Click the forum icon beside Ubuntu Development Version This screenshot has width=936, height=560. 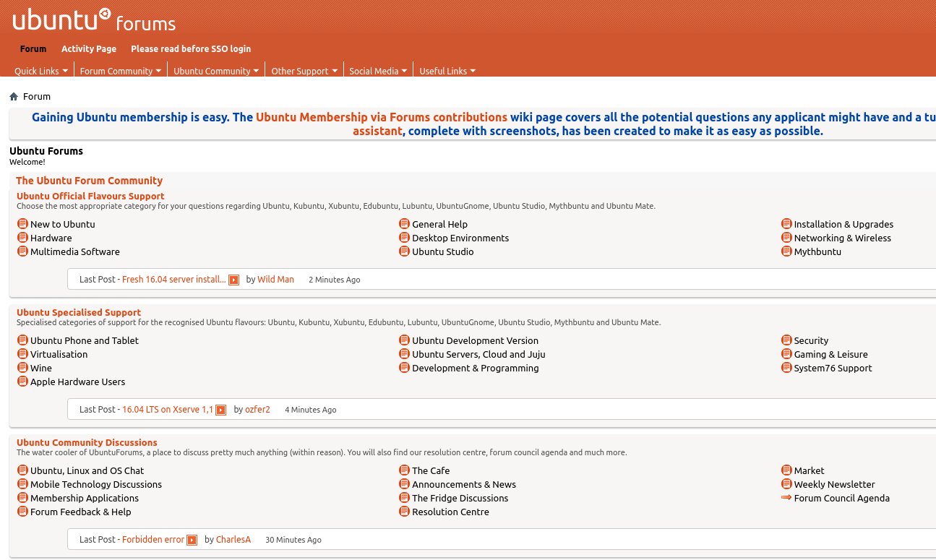pyautogui.click(x=405, y=340)
